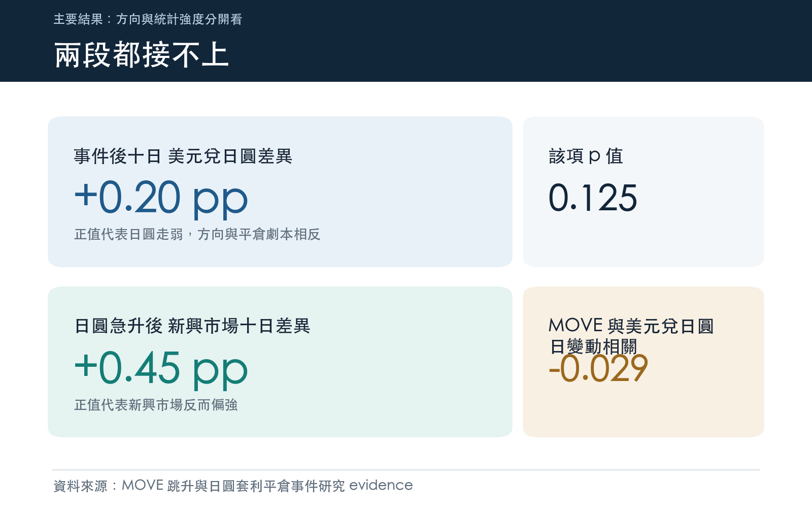Click the word evidence in the footer
Viewport: 812px width, 508px height.
381,485
